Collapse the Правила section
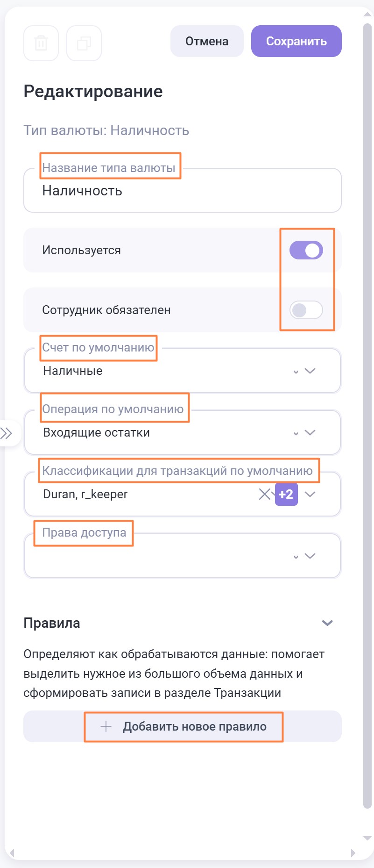Image resolution: width=374 pixels, height=868 pixels. (327, 623)
